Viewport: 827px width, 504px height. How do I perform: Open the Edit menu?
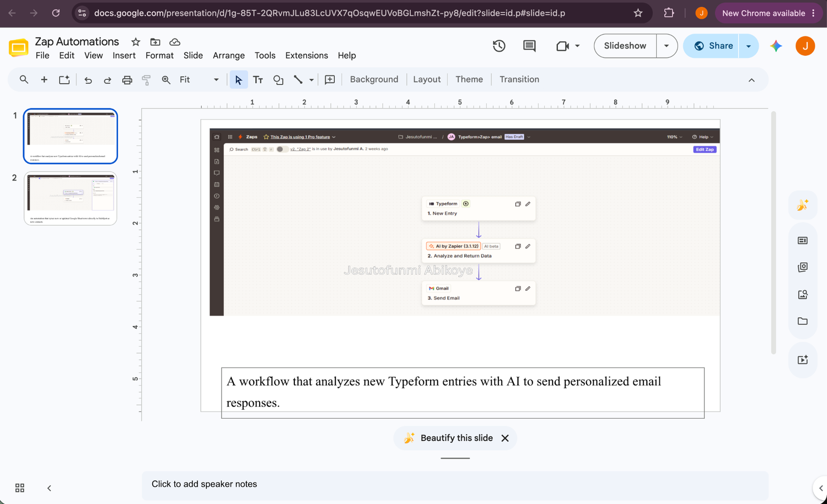coord(67,56)
